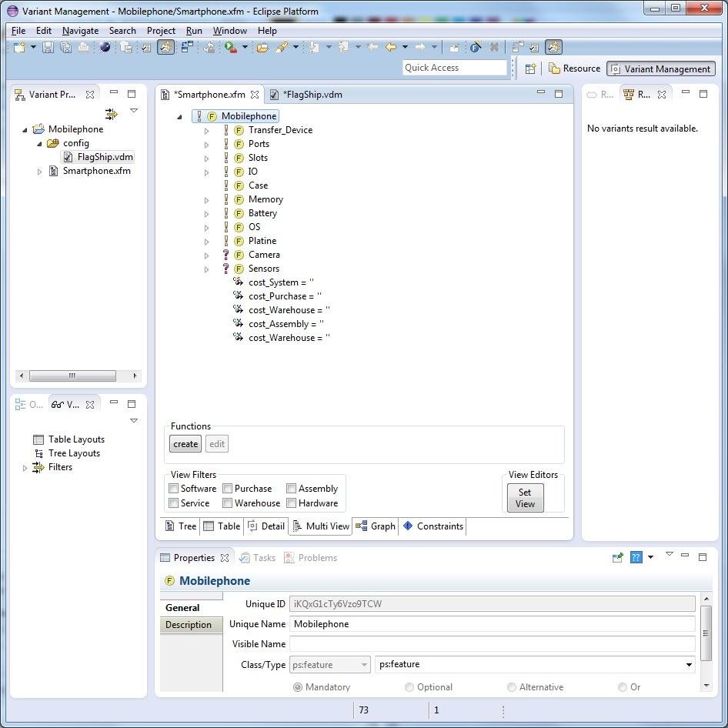The width and height of the screenshot is (728, 728).
Task: Click the Visible Name input field
Action: pyautogui.click(x=493, y=644)
